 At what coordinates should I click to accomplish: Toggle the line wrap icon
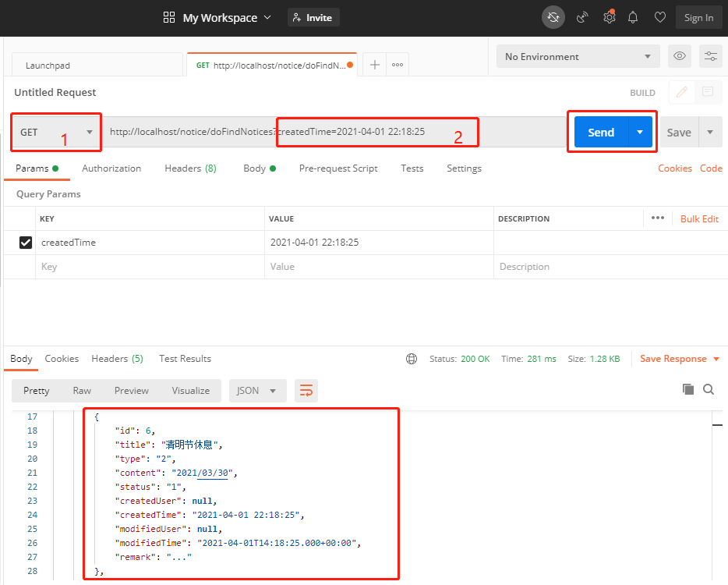[x=306, y=390]
